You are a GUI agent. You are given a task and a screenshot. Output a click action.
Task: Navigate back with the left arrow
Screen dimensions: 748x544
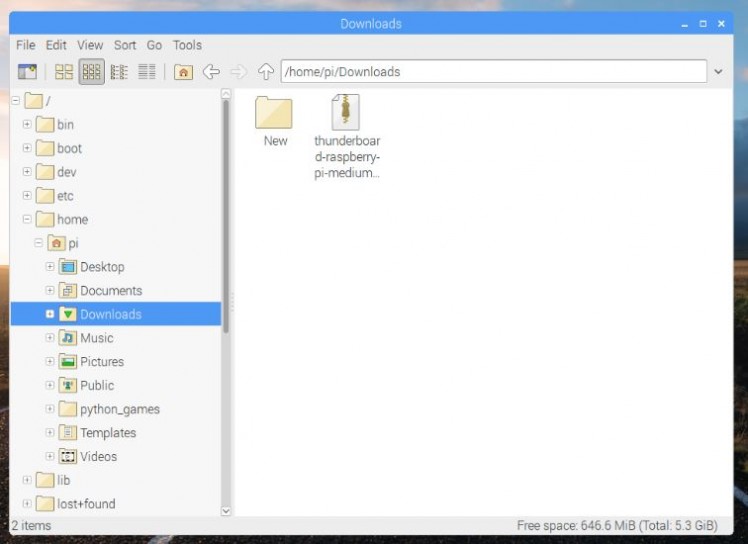point(211,72)
